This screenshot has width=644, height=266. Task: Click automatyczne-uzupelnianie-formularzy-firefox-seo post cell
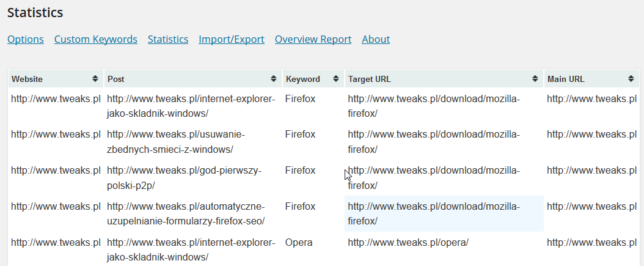click(193, 214)
